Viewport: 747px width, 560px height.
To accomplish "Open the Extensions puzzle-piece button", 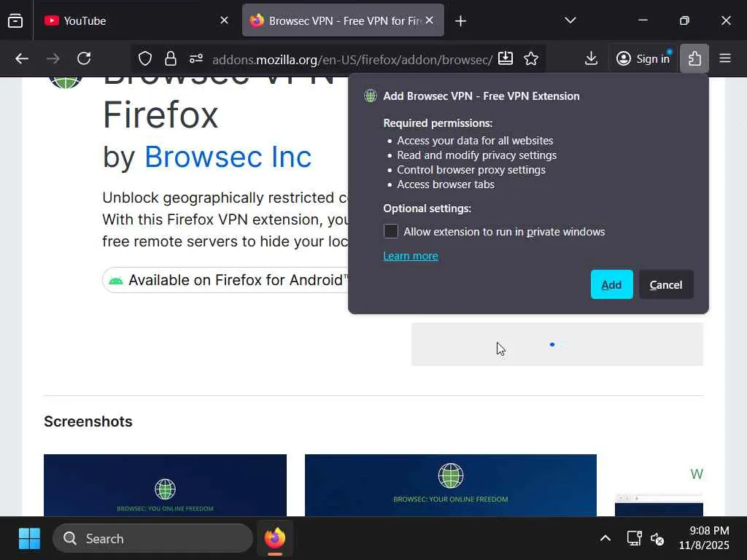I will pos(694,58).
